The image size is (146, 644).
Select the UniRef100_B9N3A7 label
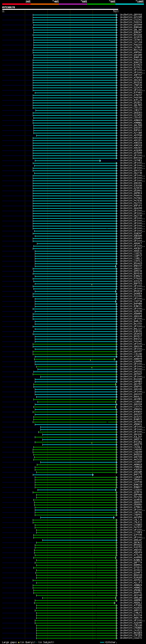[131, 32]
